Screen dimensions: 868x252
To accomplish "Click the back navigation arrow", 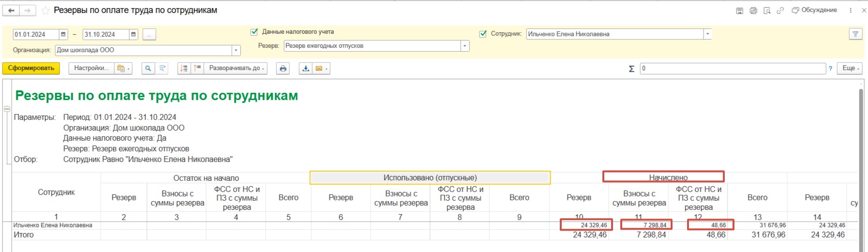I will click(11, 10).
